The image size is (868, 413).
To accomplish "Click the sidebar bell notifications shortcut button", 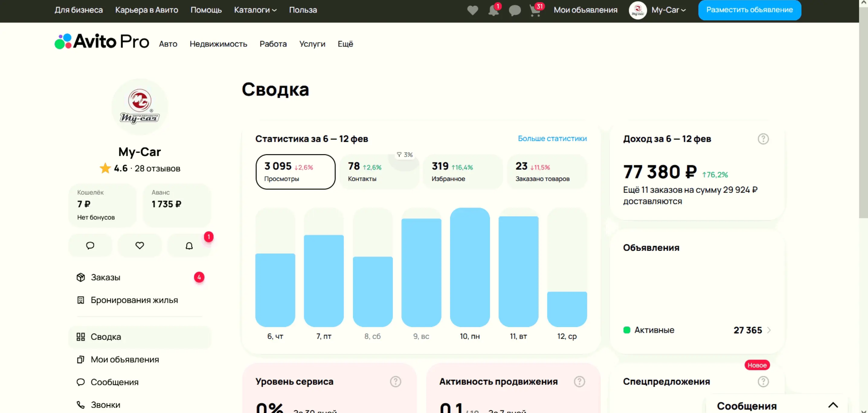I will [189, 245].
